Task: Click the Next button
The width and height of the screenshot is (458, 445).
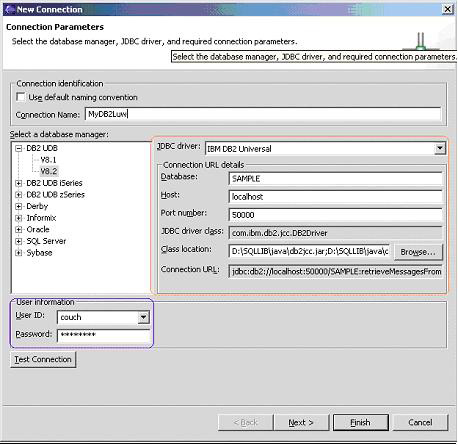Action: pyautogui.click(x=301, y=423)
